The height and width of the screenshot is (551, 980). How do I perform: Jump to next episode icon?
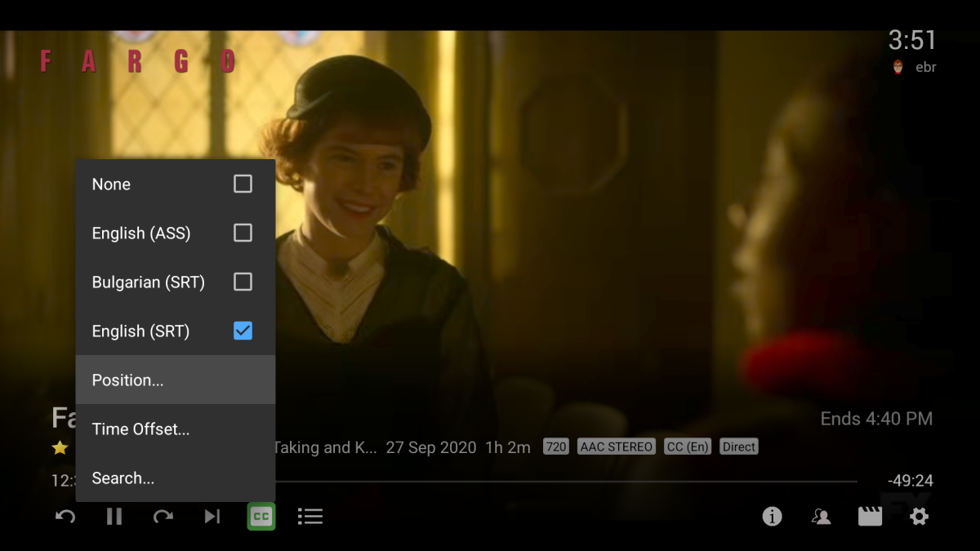tap(212, 516)
